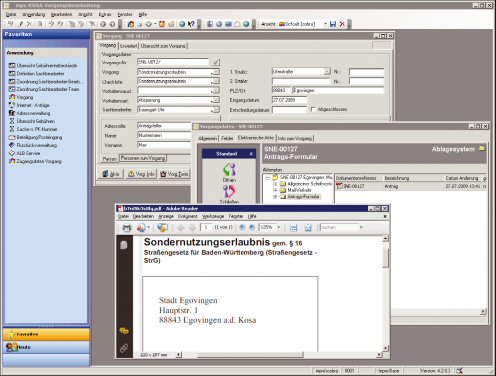Open the 125% zoom dropdown in Adobe Reader
Screen dimensions: 496x376
279,227
